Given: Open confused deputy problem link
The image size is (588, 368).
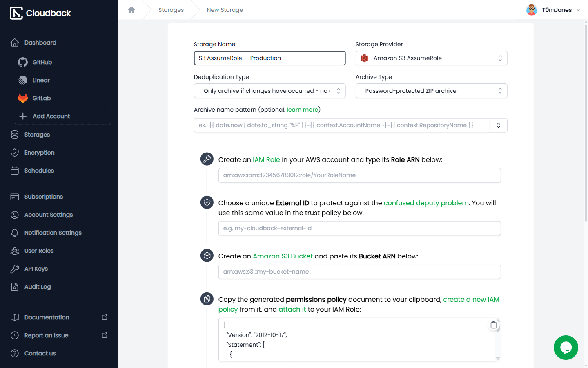Looking at the screenshot, I should point(426,203).
